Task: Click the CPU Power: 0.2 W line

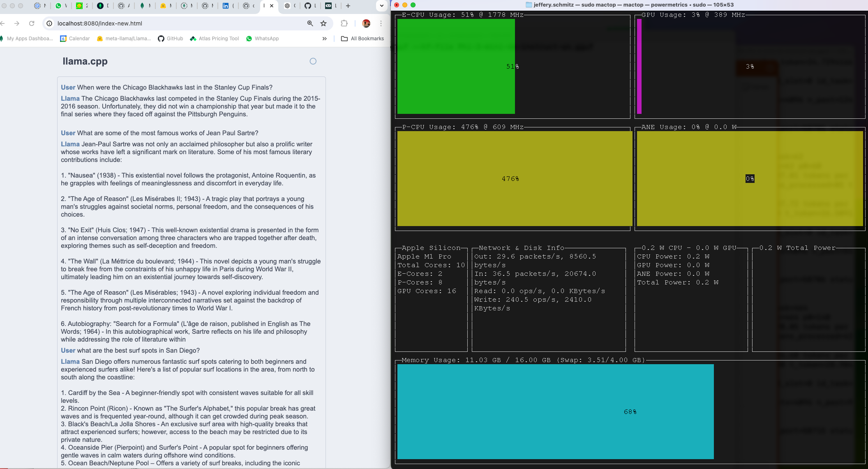Action: click(x=673, y=256)
